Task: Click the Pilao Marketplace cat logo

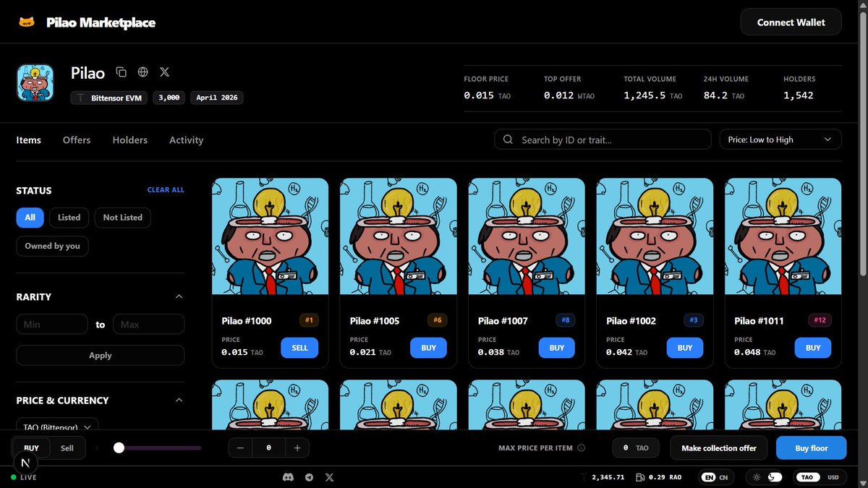Action: [x=27, y=22]
